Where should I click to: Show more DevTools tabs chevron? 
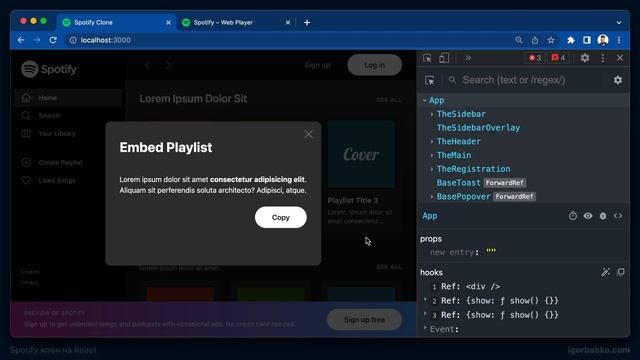(x=468, y=58)
